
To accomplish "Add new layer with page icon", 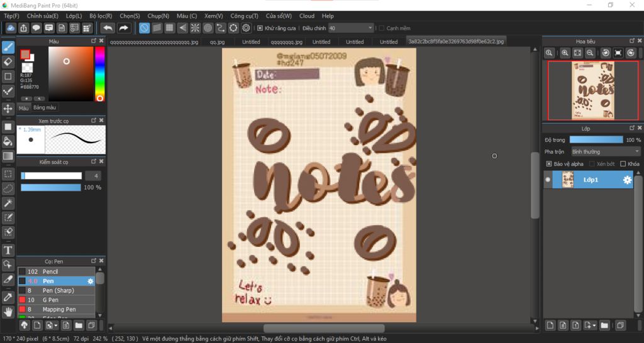I will click(550, 325).
